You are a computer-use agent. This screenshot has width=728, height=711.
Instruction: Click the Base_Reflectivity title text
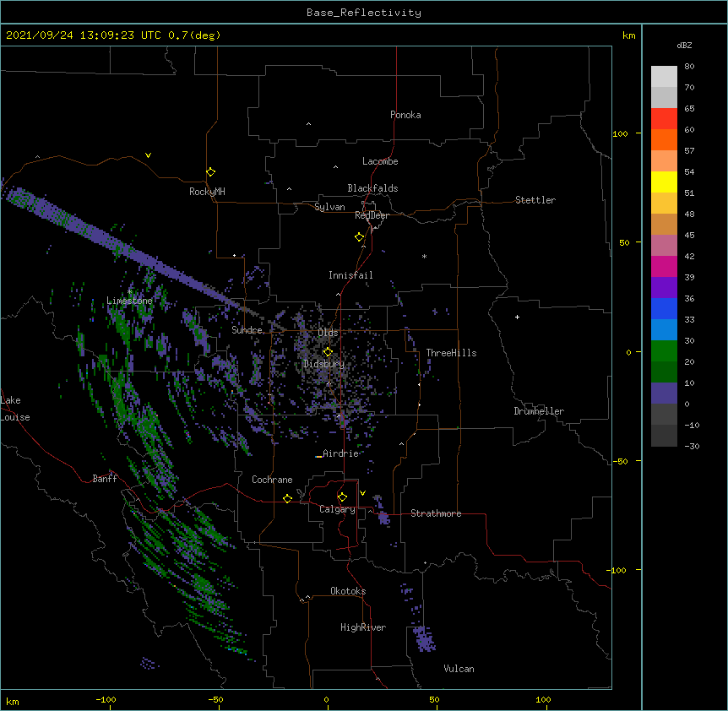tap(363, 13)
